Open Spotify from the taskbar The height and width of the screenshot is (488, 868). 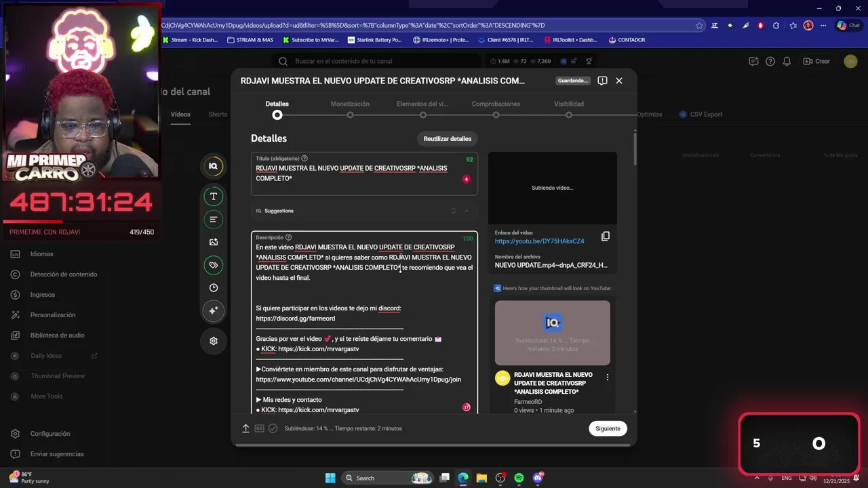[519, 478]
